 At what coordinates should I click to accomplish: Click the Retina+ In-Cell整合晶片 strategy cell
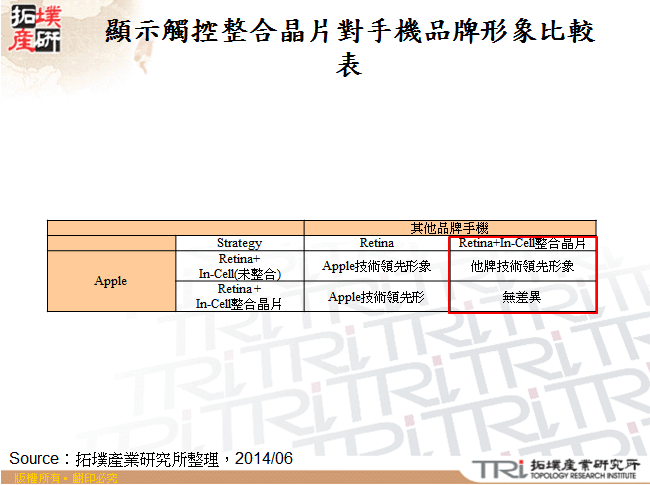240,296
